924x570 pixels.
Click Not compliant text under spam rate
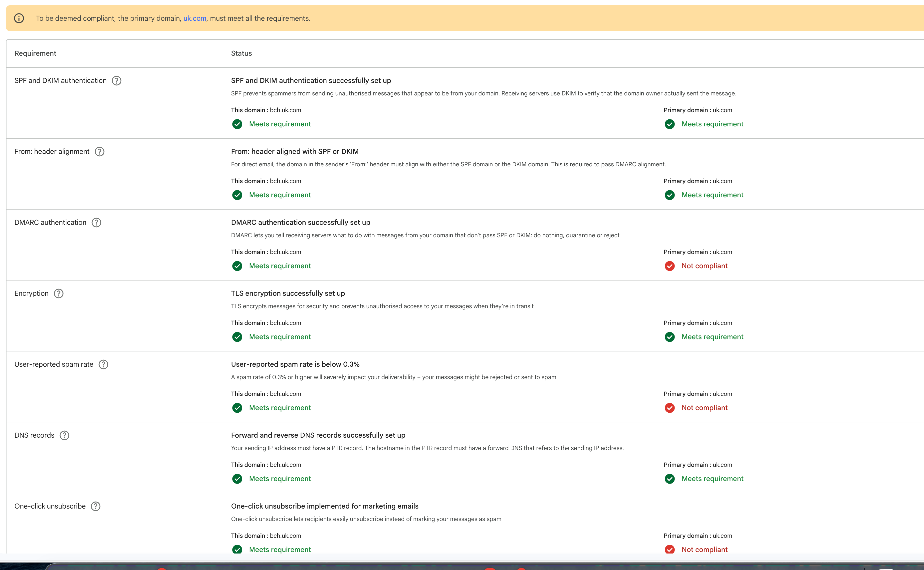[704, 408]
